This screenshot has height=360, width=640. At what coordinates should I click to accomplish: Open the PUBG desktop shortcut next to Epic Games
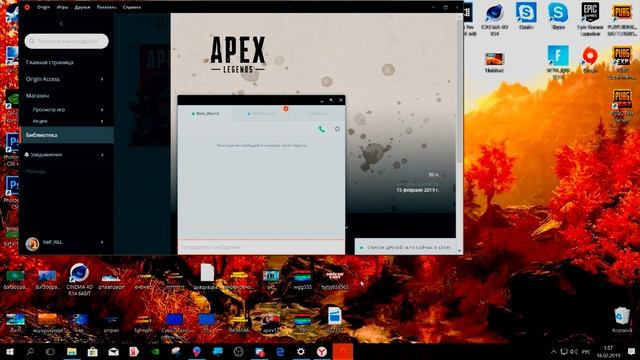(x=622, y=19)
